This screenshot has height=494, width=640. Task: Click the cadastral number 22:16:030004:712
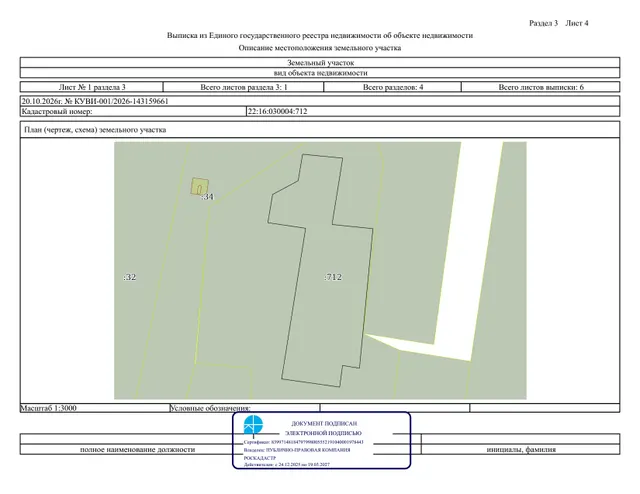click(278, 111)
